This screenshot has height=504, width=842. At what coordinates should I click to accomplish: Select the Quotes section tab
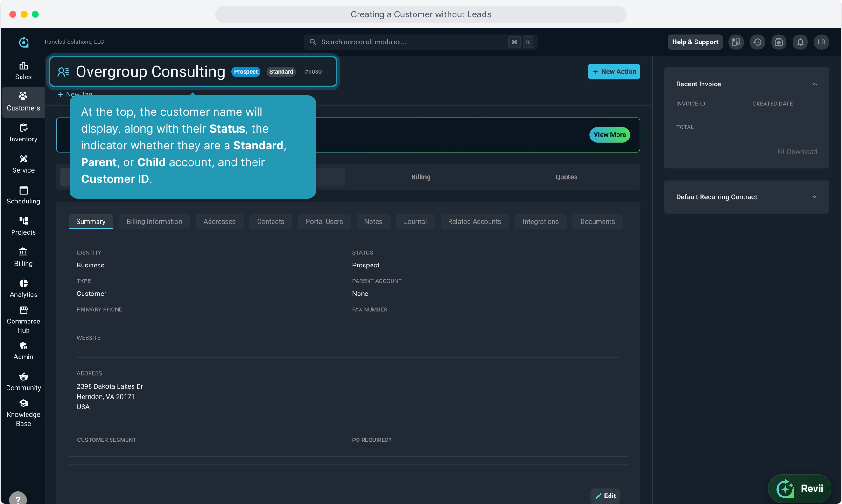[x=566, y=177]
